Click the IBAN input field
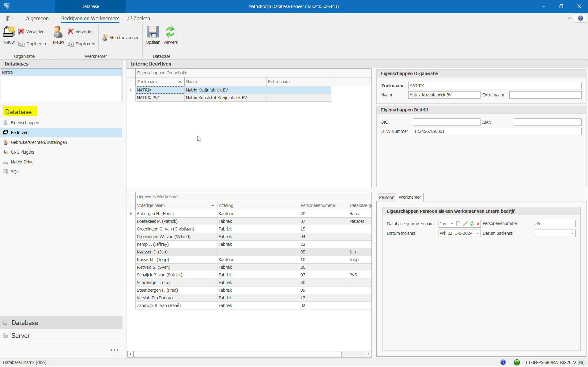The height and width of the screenshot is (367, 588). (x=547, y=122)
